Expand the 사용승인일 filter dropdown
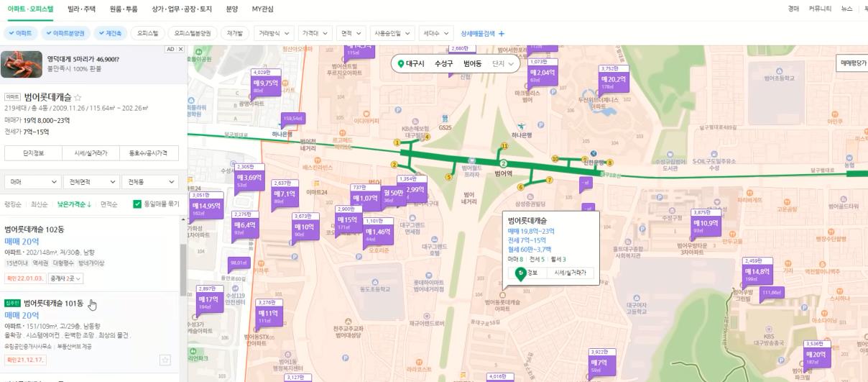The width and height of the screenshot is (868, 382). (392, 33)
